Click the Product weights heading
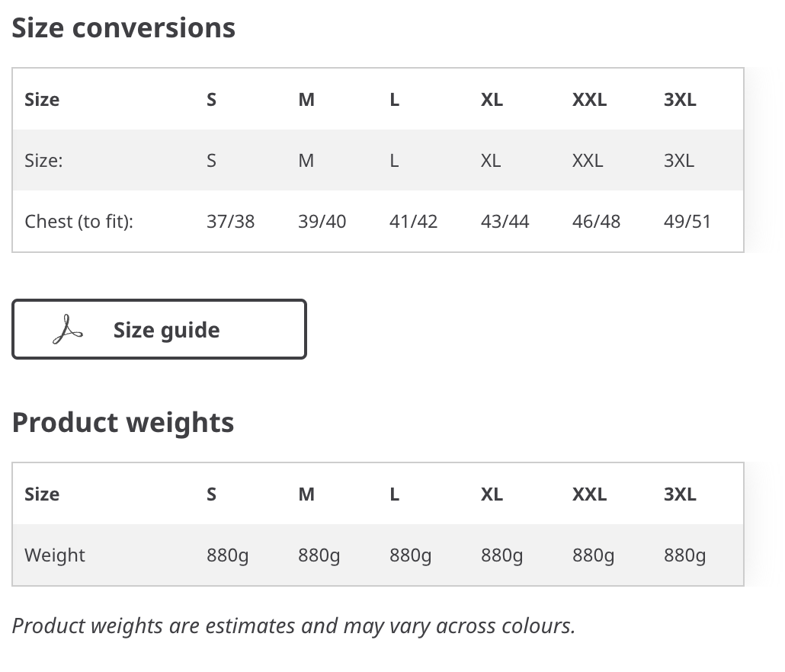This screenshot has width=785, height=672. (123, 422)
